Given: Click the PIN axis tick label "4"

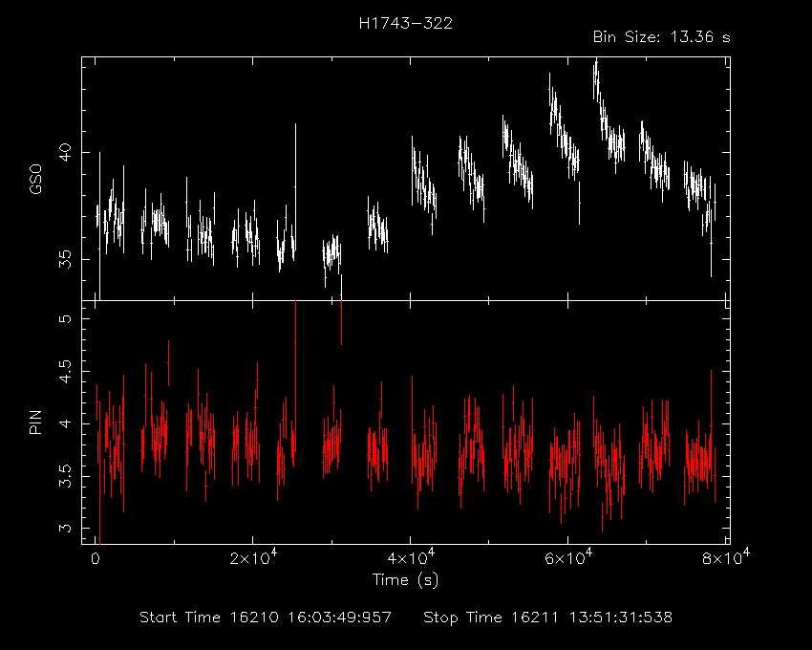Looking at the screenshot, I should tap(65, 423).
